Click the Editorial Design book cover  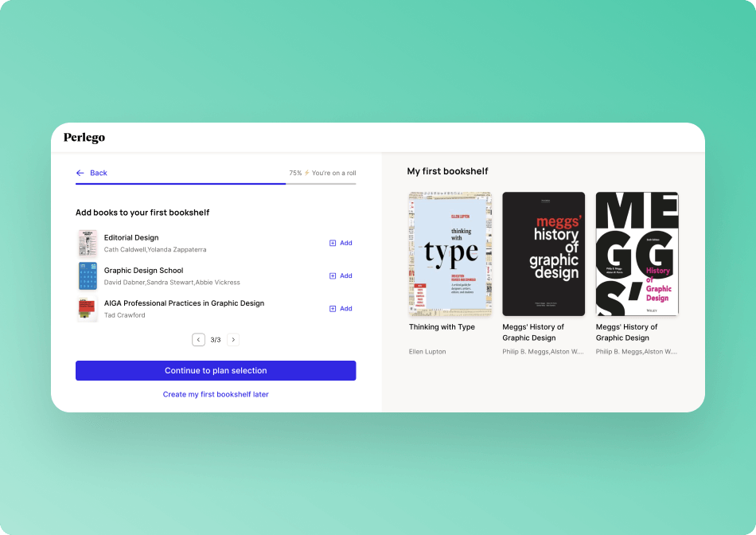click(x=88, y=243)
